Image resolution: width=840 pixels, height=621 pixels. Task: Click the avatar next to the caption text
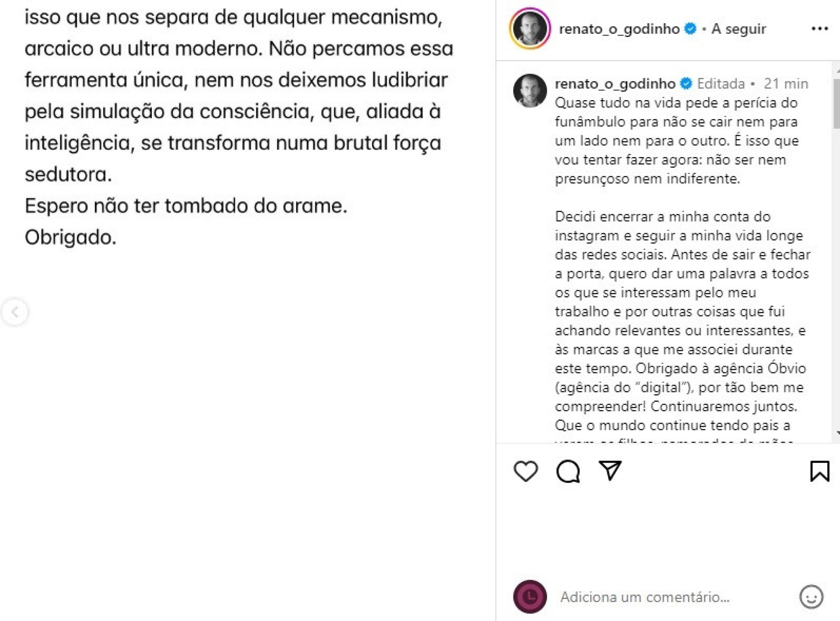pyautogui.click(x=530, y=84)
